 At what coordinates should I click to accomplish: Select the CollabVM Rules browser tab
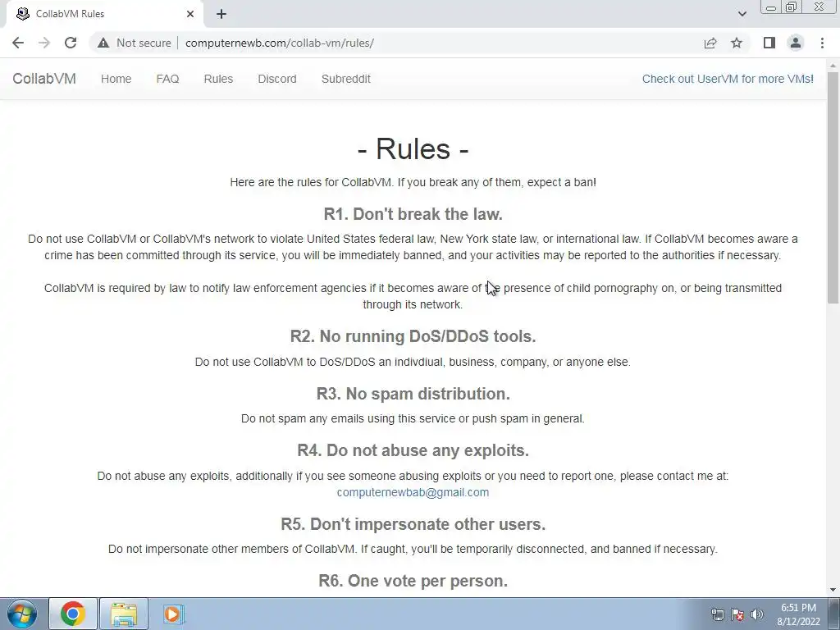click(x=104, y=14)
